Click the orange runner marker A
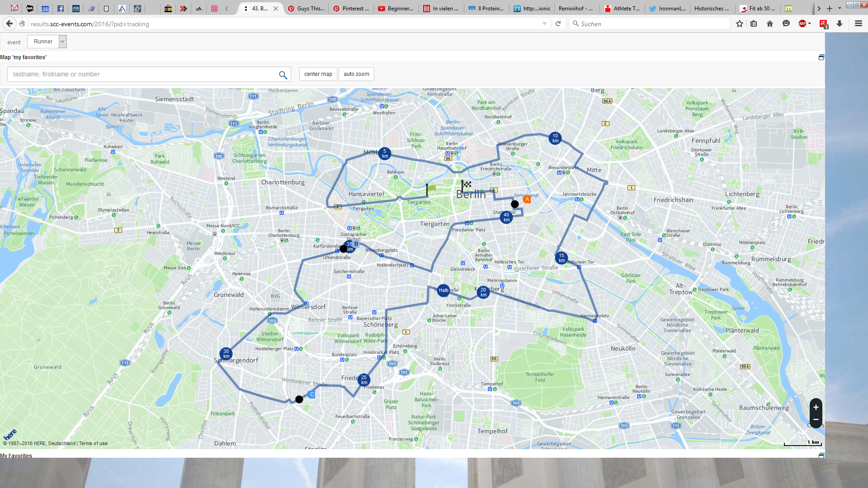This screenshot has height=488, width=868. (527, 199)
